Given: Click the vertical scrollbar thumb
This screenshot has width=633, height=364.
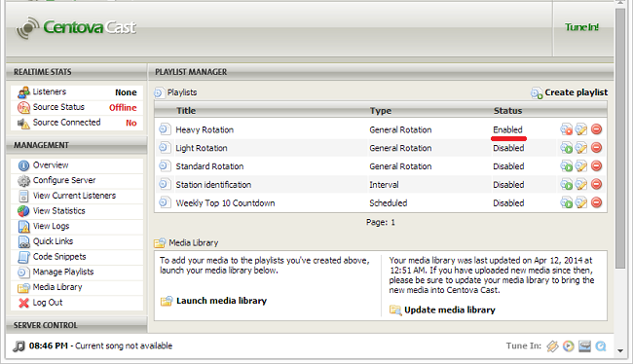Looking at the screenshot, I should click(x=620, y=138).
